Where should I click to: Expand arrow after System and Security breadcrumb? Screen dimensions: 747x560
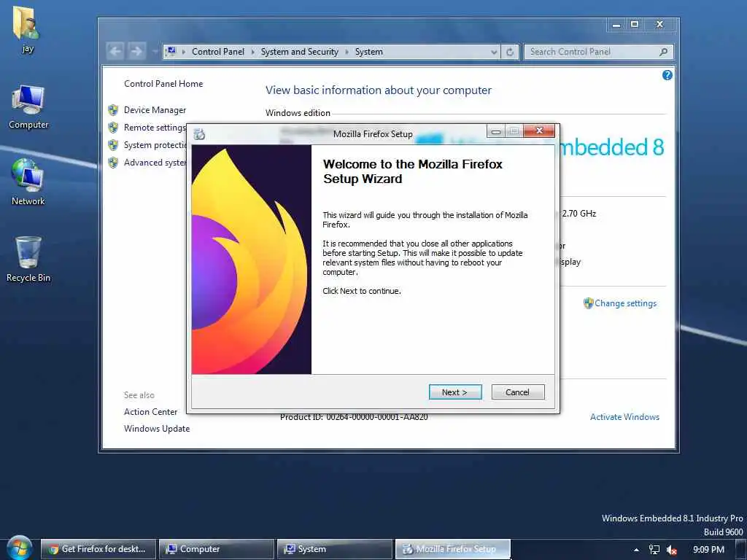pos(347,52)
